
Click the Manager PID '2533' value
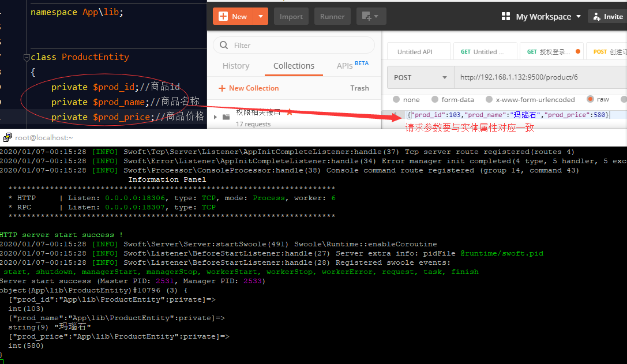coord(252,281)
